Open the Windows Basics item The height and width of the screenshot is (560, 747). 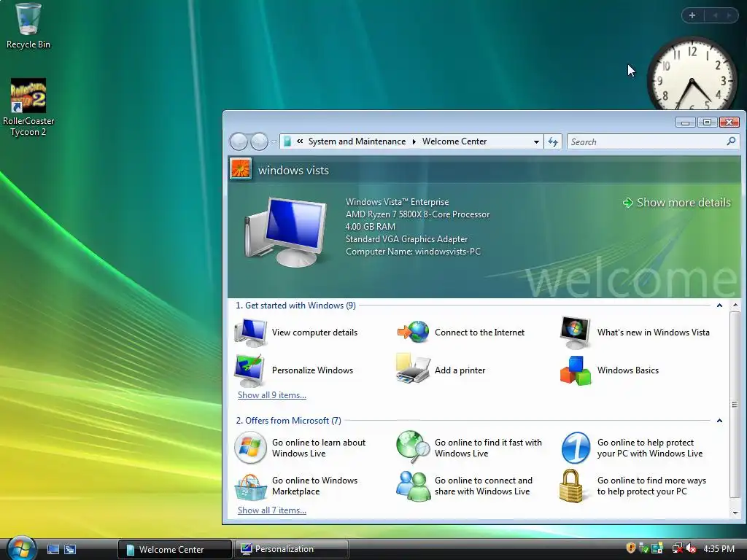pyautogui.click(x=609, y=370)
